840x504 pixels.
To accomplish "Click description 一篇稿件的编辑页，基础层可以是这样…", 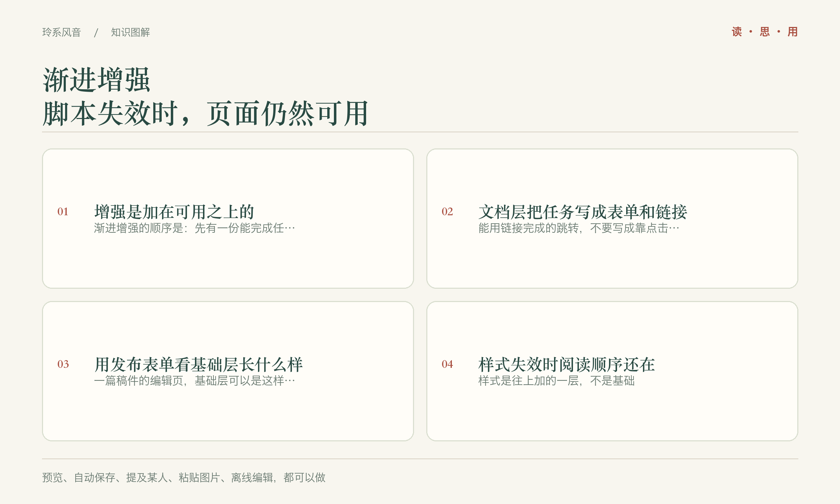I will [195, 381].
